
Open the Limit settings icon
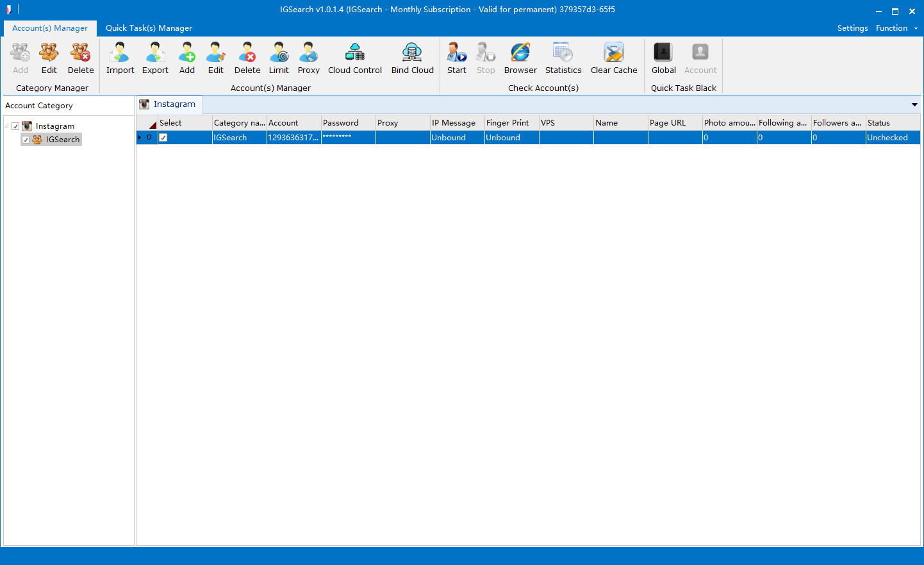279,53
